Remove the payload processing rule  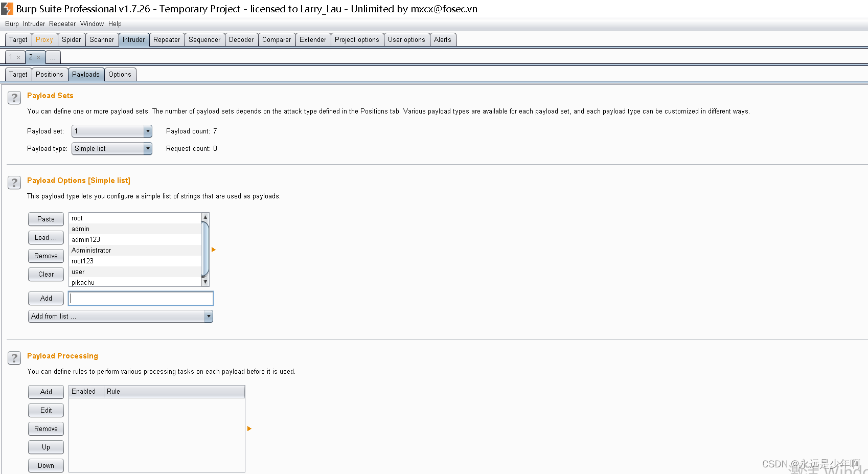(46, 429)
